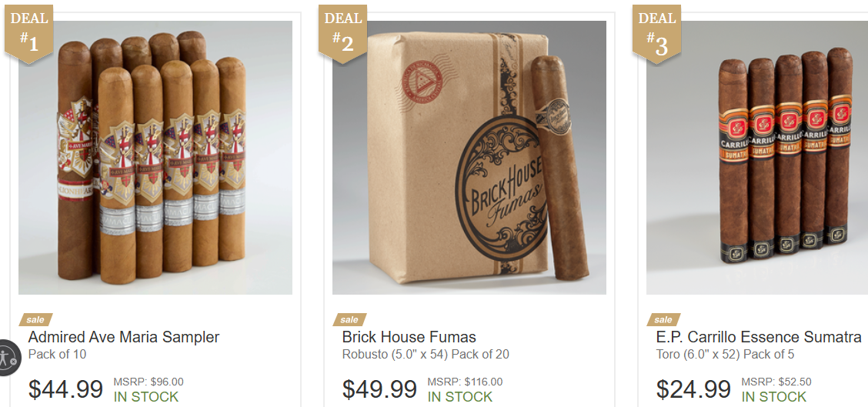Screen dimensions: 868x407
Task: Open the Brick House Fumas product link
Action: (409, 337)
